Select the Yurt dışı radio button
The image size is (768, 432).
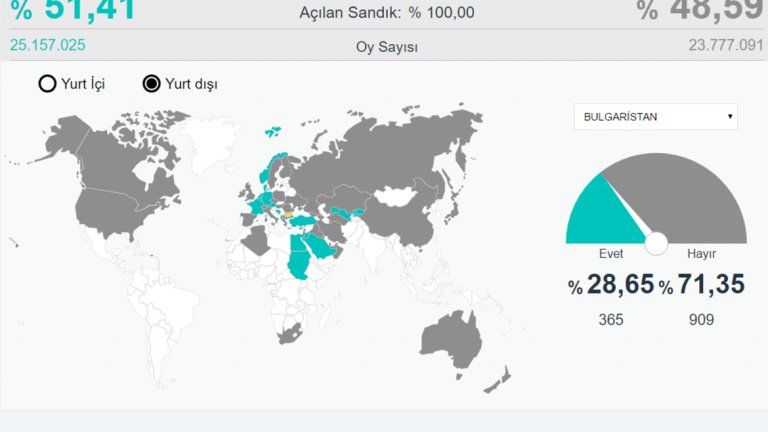pos(152,84)
